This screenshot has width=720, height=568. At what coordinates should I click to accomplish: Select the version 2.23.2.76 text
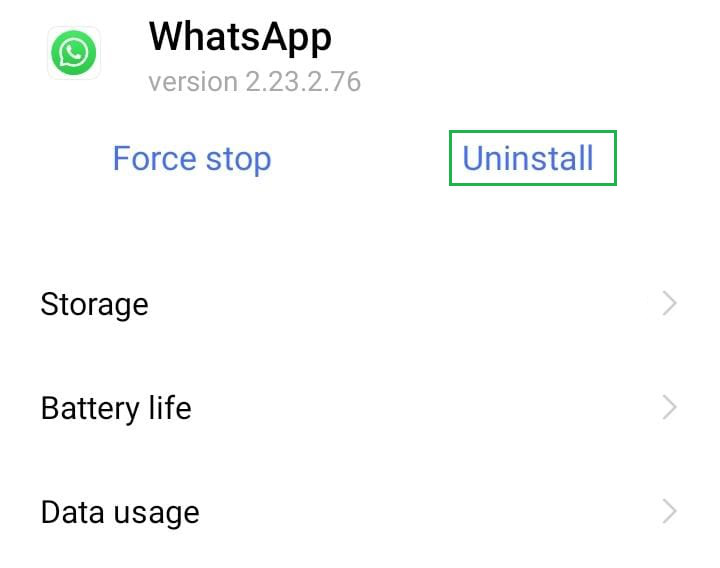(x=255, y=82)
